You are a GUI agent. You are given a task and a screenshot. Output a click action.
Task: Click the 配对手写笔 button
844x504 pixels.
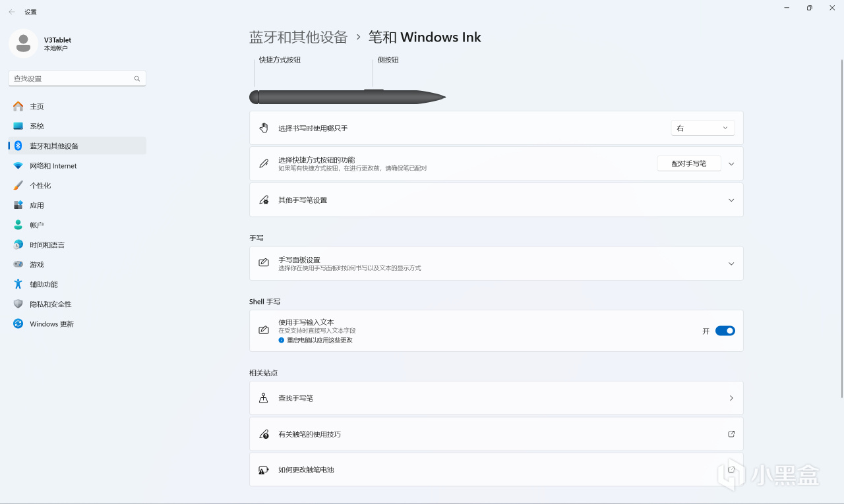pos(689,163)
